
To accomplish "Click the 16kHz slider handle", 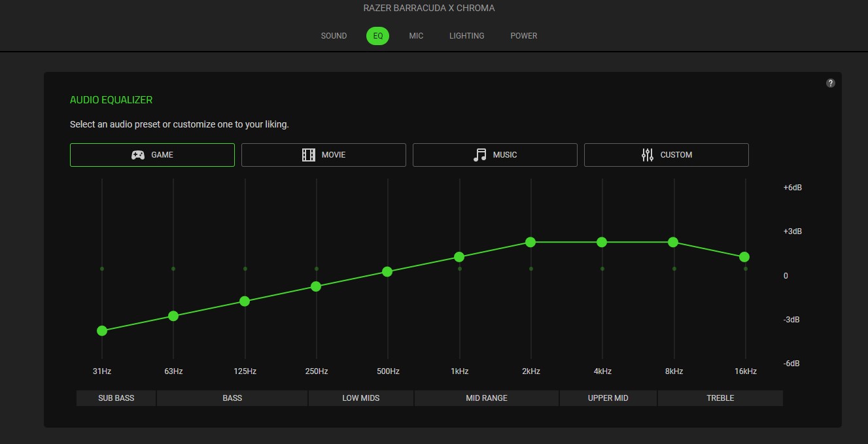I will [x=744, y=257].
